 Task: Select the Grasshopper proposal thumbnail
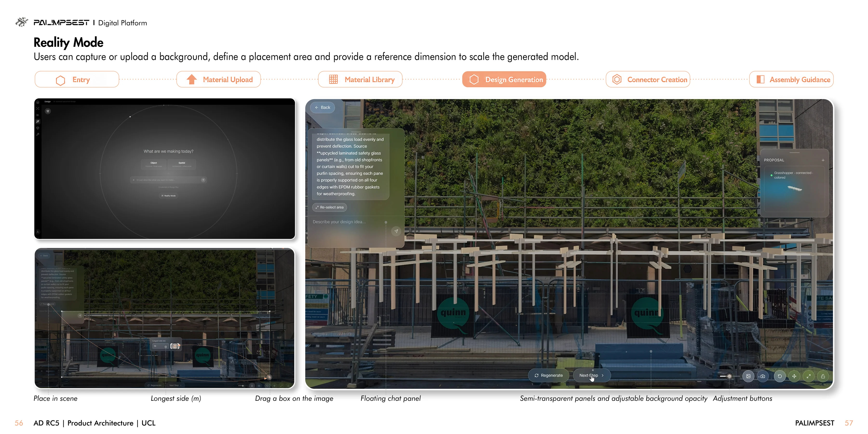tap(794, 189)
